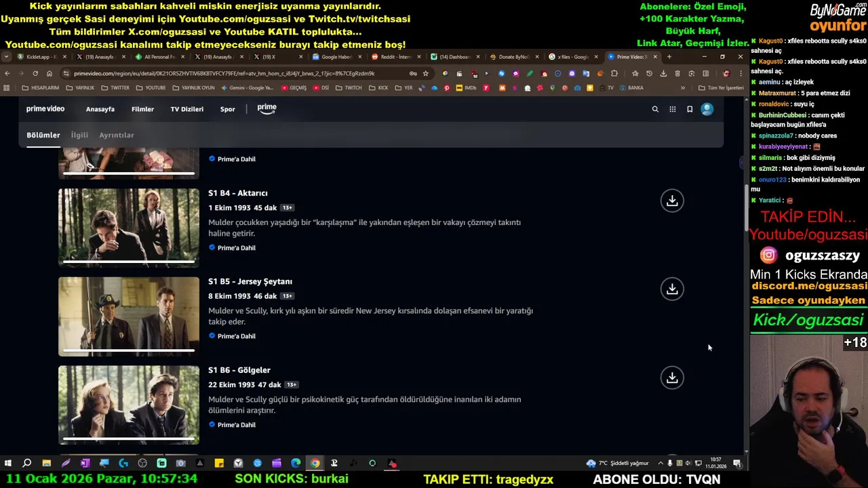
Task: Open the IMDb bookmark
Action: click(x=466, y=87)
